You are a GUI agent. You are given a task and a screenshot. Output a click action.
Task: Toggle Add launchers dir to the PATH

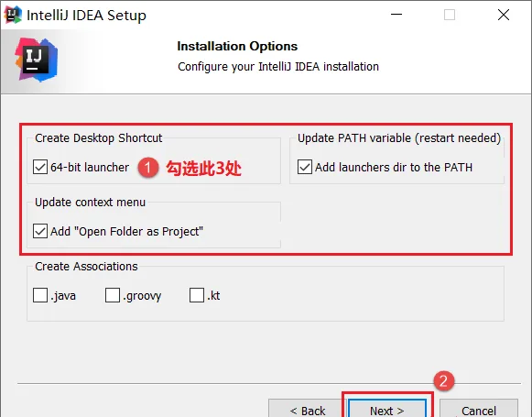click(x=305, y=167)
